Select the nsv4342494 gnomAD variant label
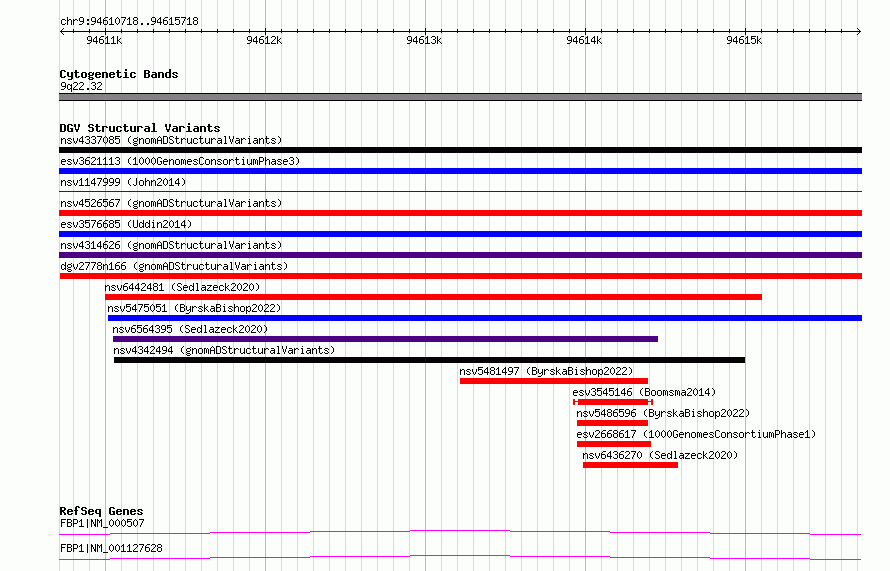 click(x=224, y=350)
